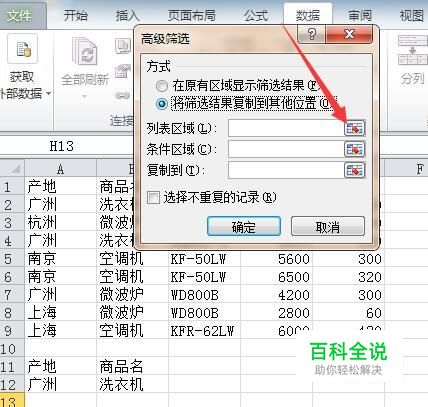The width and height of the screenshot is (428, 407).
Task: Select column A header
Action: (x=60, y=169)
